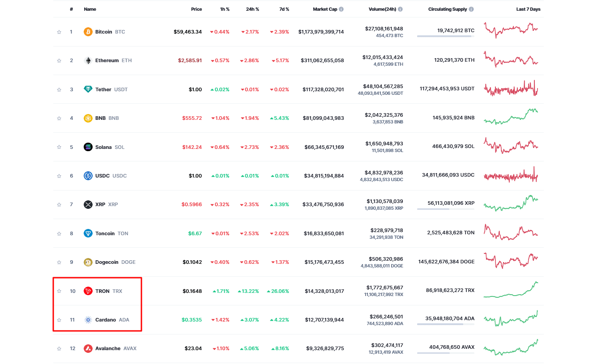Image resolution: width=610 pixels, height=364 pixels.
Task: Click the Solana logo icon
Action: (x=88, y=147)
